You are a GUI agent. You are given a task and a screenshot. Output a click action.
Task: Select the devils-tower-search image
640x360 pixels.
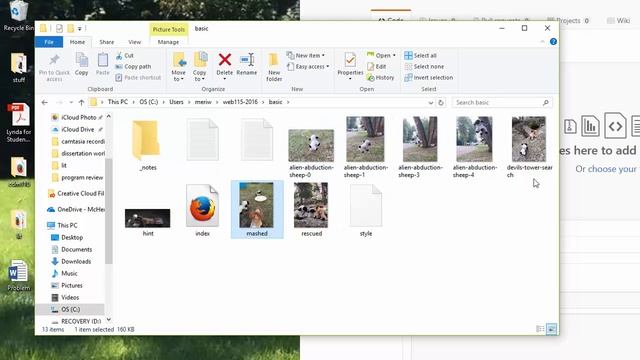529,147
